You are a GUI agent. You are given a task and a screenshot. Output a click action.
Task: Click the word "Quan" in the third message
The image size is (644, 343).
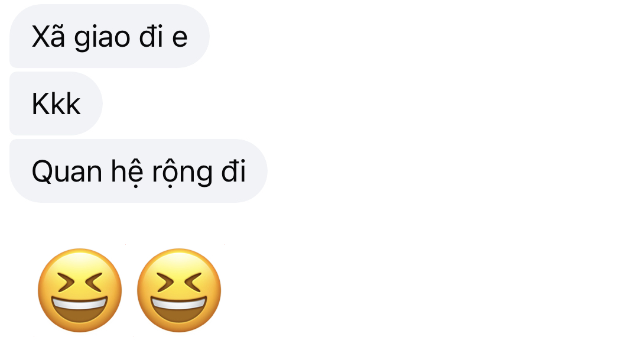67,172
